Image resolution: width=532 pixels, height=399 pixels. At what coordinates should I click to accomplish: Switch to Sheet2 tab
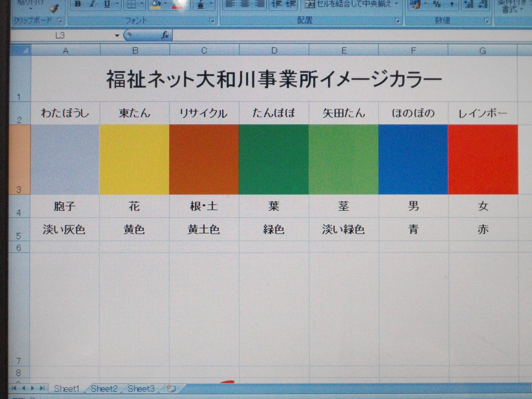(104, 389)
